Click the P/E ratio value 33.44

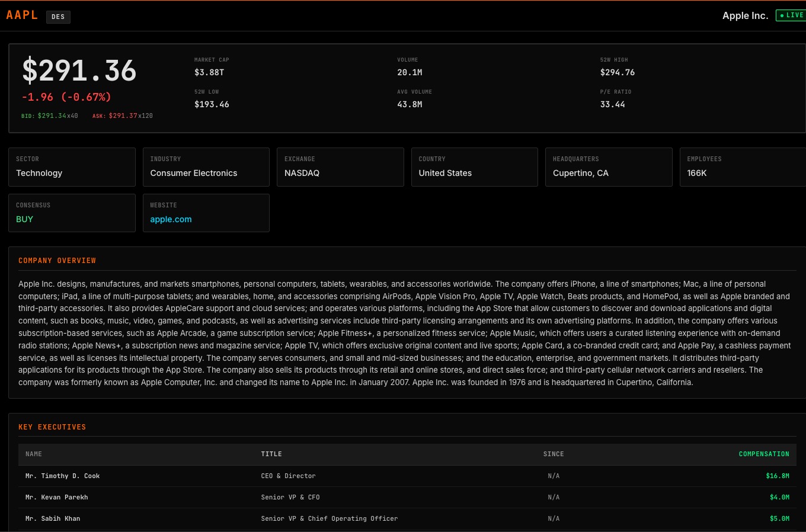coord(612,104)
